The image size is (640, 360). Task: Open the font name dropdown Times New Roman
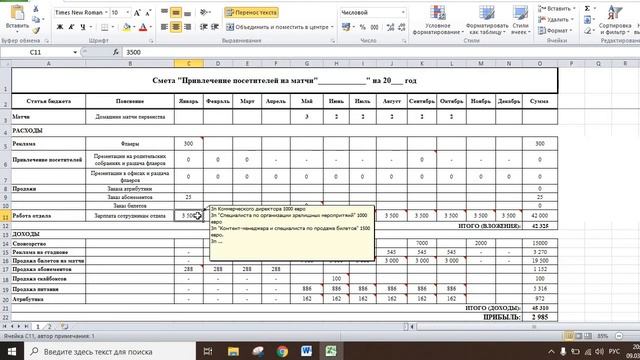(x=106, y=13)
